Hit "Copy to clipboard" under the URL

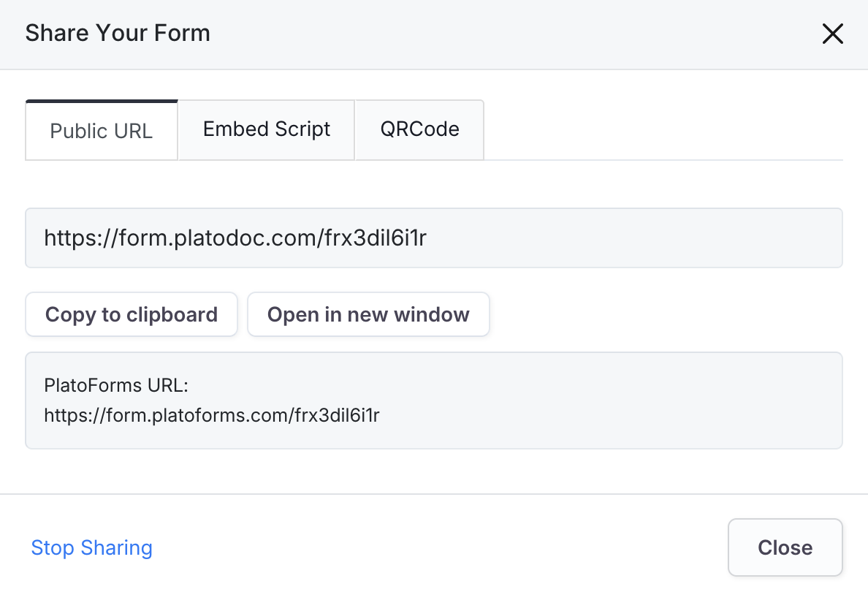132,315
